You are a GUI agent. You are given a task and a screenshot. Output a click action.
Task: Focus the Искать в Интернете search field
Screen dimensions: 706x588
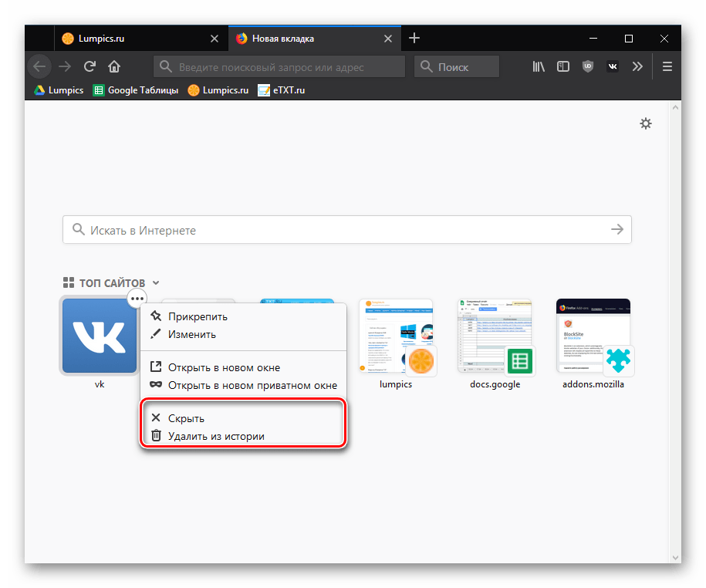click(x=339, y=230)
